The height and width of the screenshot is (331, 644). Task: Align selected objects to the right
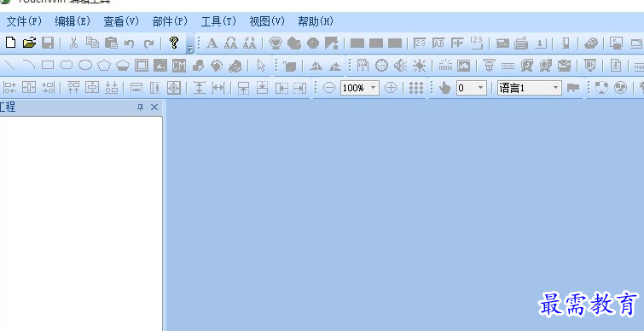tap(48, 88)
